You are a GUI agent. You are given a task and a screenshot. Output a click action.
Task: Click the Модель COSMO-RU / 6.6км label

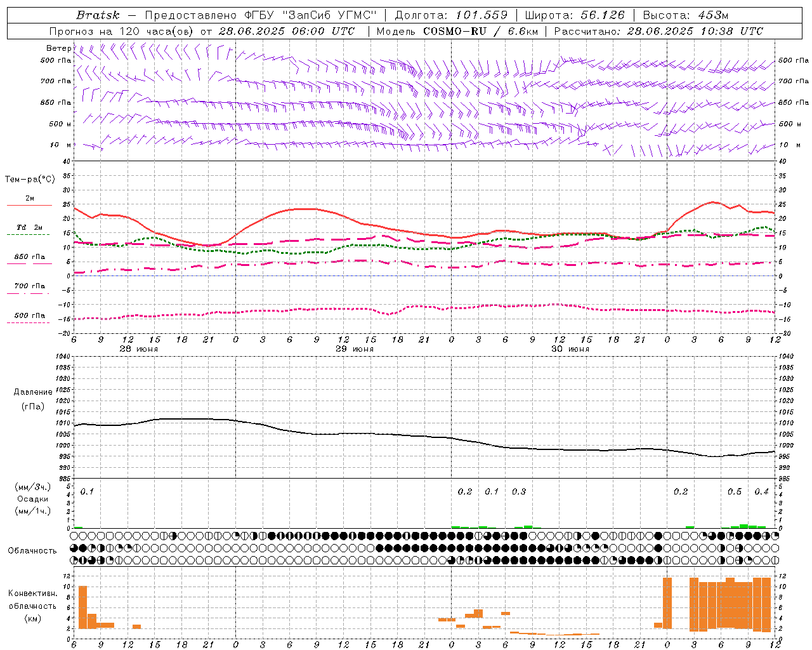(x=457, y=31)
